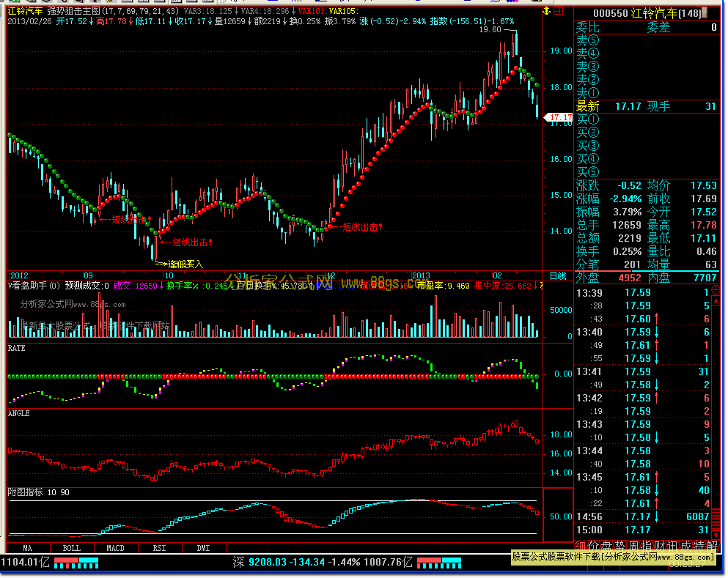This screenshot has width=728, height=578.
Task: Open the 指 index tab in side panel
Action: 647,546
